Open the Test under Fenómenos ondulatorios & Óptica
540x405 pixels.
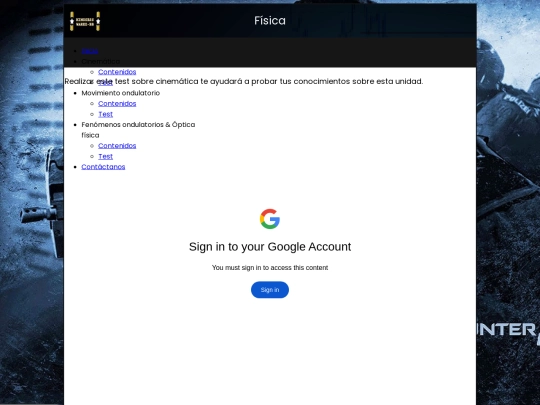[105, 156]
